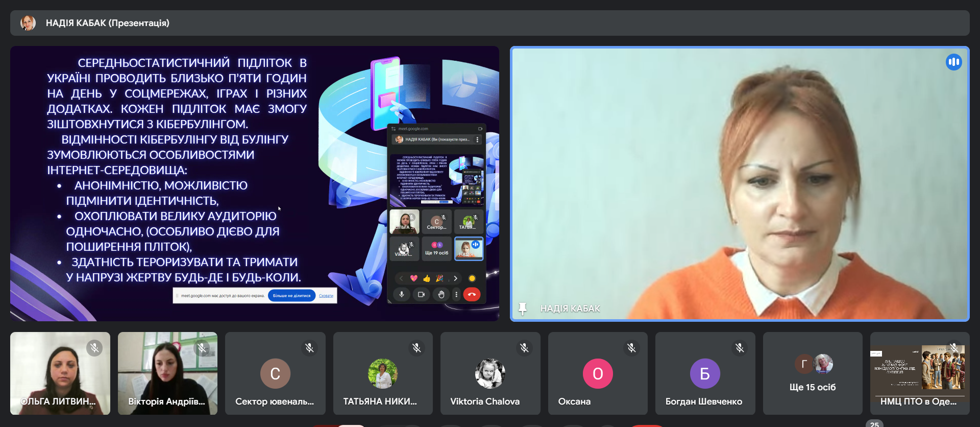The image size is (980, 427).
Task: Click the muted mic on Viktoria Chalova tile
Action: [524, 348]
